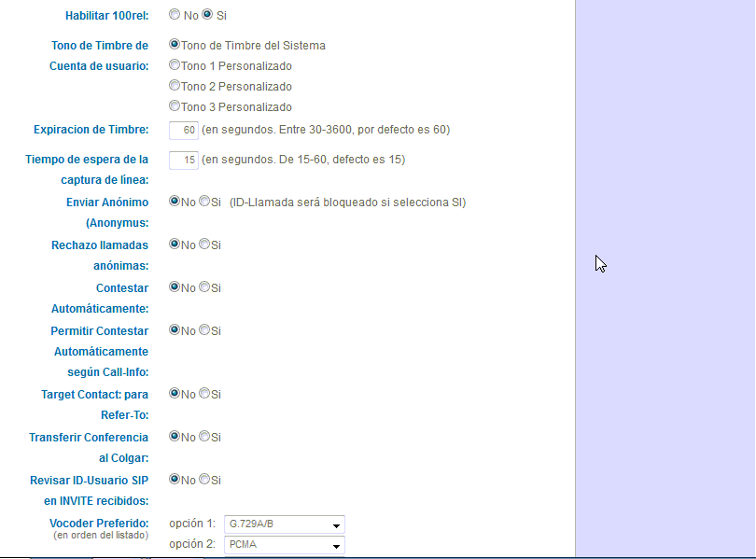
Task: Set Target Contact para Refer-To to Si
Action: [x=204, y=394]
